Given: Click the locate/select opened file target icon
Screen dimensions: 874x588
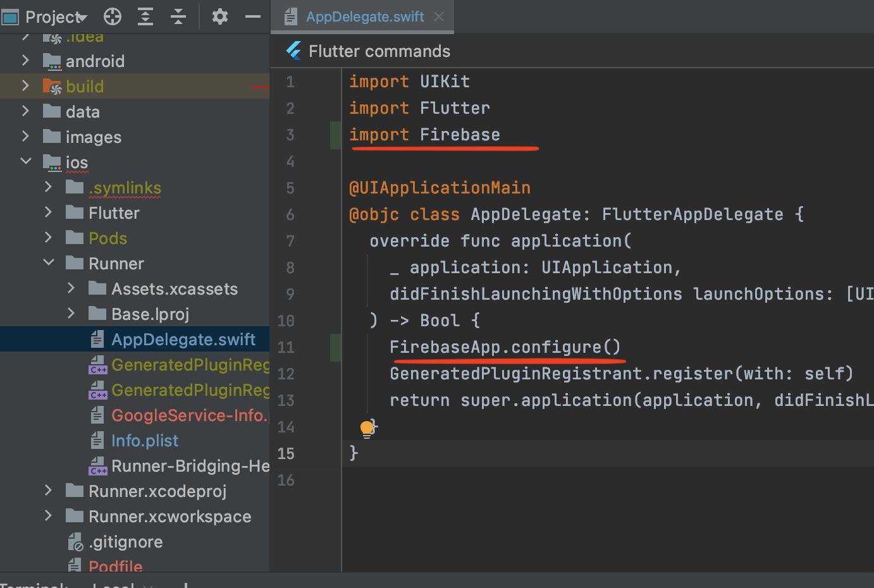Looking at the screenshot, I should (113, 16).
